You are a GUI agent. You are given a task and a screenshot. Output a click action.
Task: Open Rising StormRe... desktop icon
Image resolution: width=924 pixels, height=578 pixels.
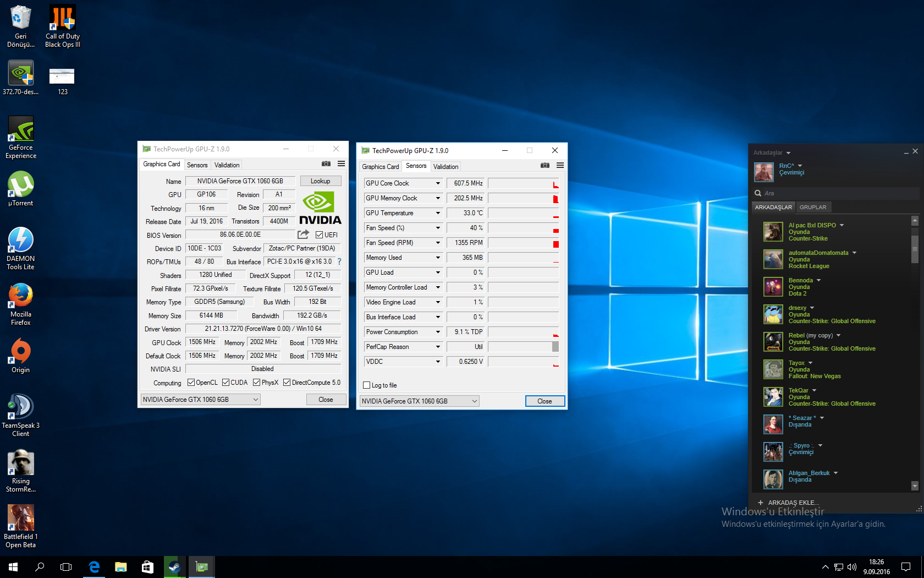point(21,471)
